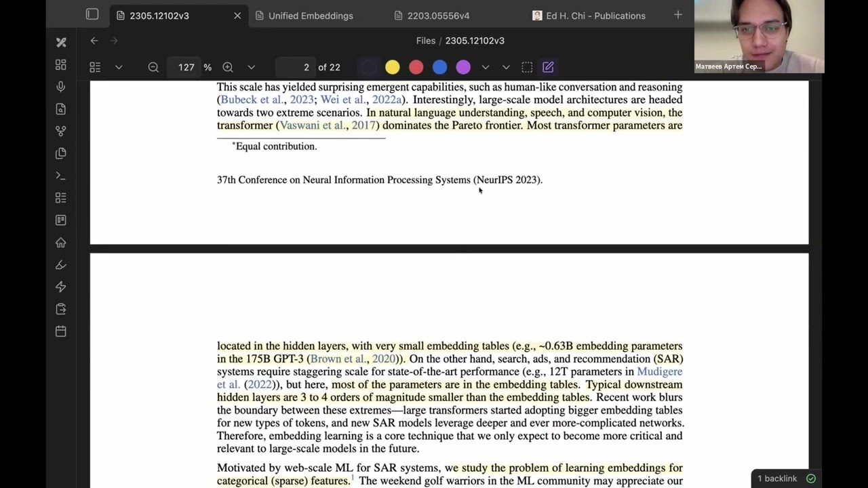Open a new tab with plus
The height and width of the screenshot is (488, 868).
[x=678, y=15]
